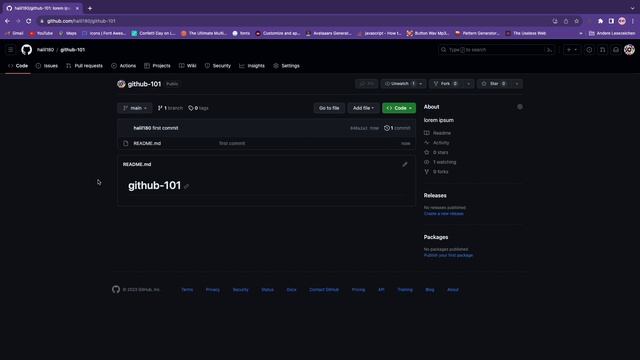Click the Go to file button
640x360 pixels.
coord(329,108)
